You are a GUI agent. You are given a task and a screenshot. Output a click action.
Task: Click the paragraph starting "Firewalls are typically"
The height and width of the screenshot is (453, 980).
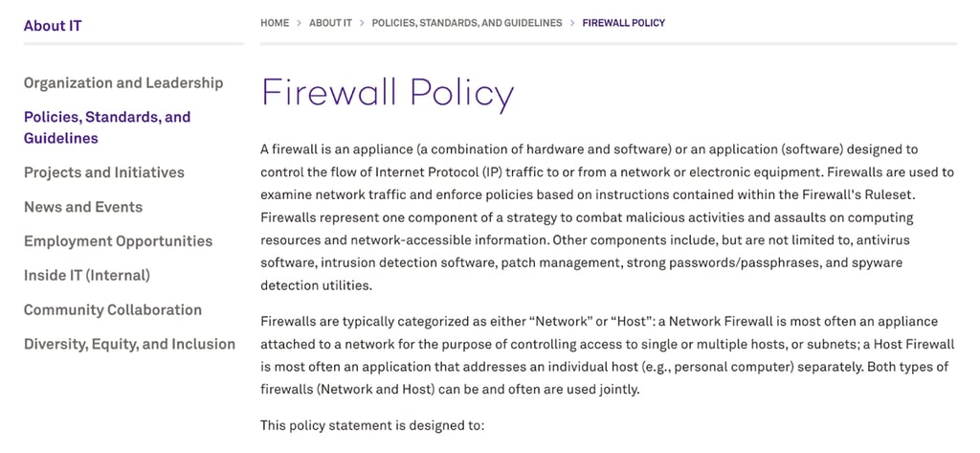[607, 355]
